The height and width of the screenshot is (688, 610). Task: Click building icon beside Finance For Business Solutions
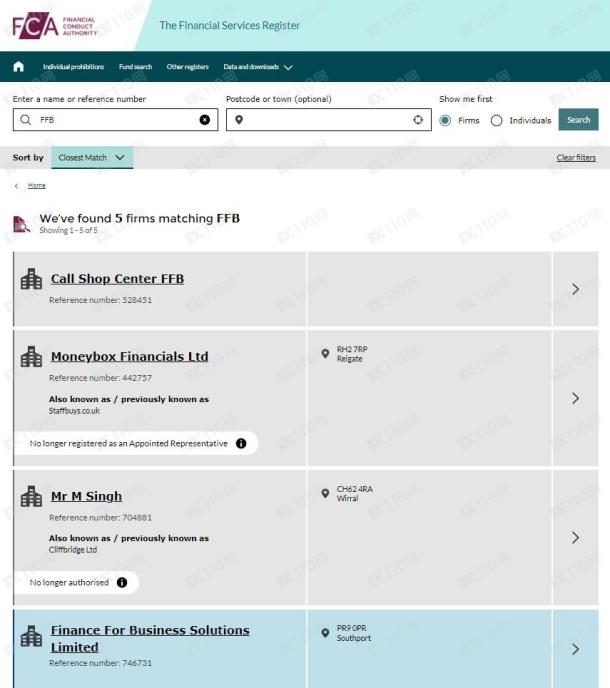click(31, 636)
